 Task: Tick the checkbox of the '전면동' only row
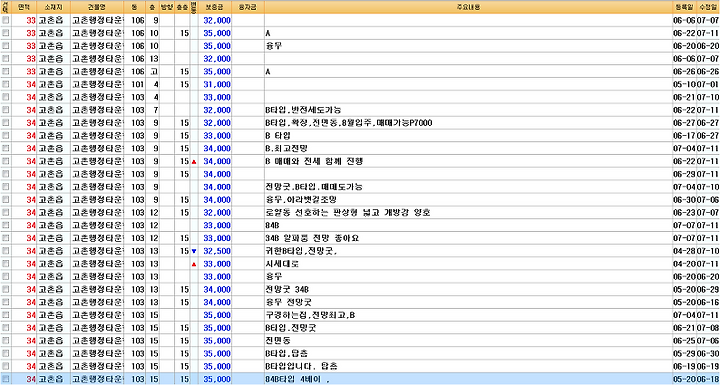(6, 341)
